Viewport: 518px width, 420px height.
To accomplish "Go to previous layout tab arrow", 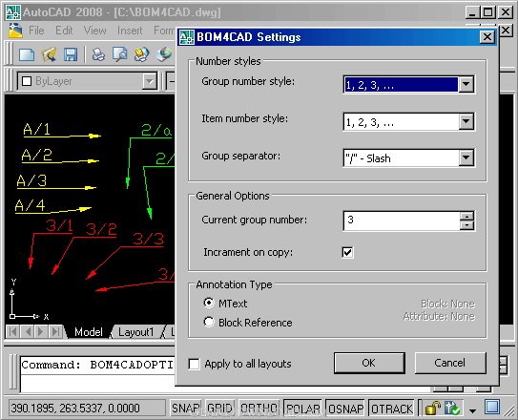I will click(x=28, y=331).
